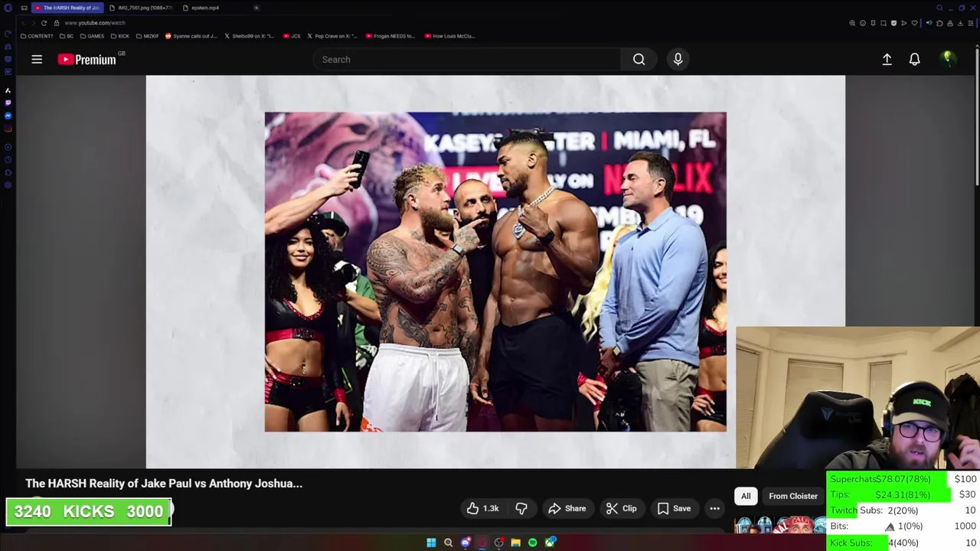Open more actions three-dot menu
The height and width of the screenshot is (551, 980).
[x=714, y=508]
